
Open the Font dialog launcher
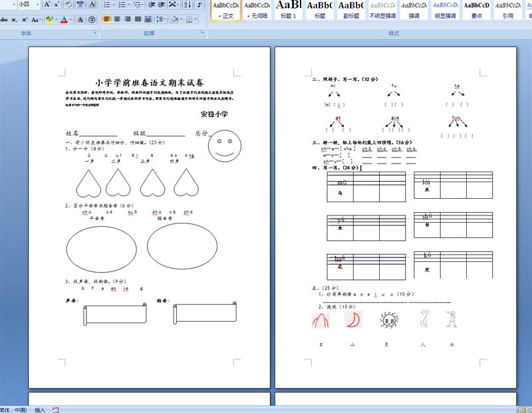94,33
